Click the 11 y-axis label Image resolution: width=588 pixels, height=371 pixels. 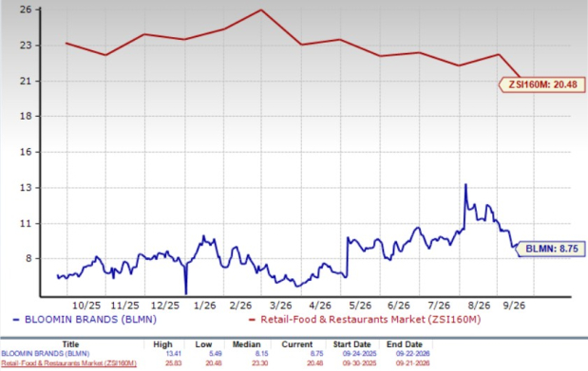[x=26, y=223]
